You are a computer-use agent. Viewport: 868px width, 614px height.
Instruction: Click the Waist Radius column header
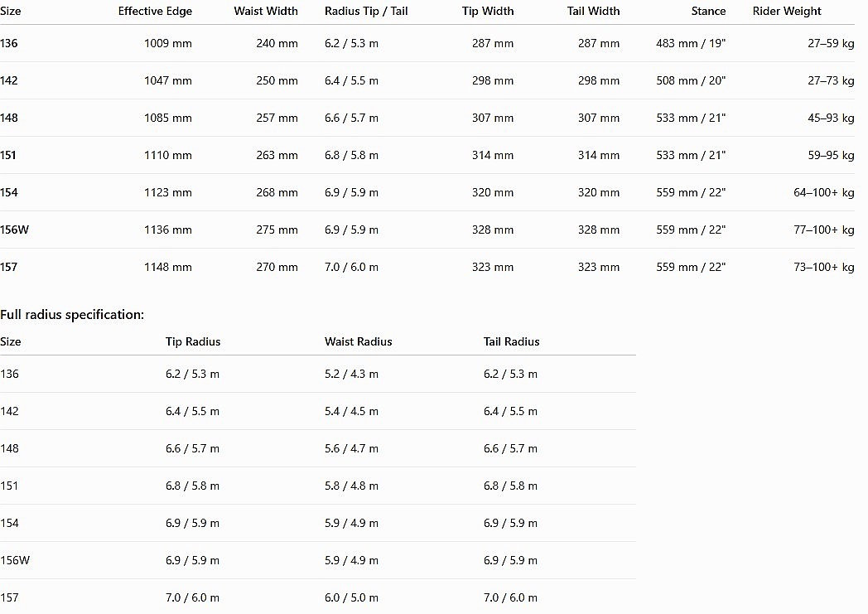[358, 341]
